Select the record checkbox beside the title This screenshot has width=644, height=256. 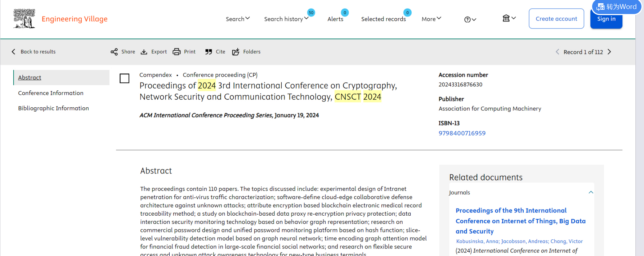coord(125,78)
